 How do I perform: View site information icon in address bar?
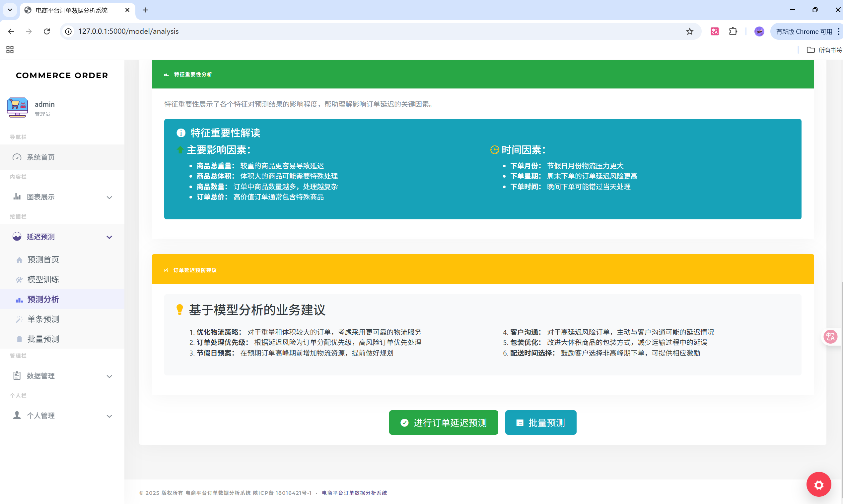(x=68, y=31)
